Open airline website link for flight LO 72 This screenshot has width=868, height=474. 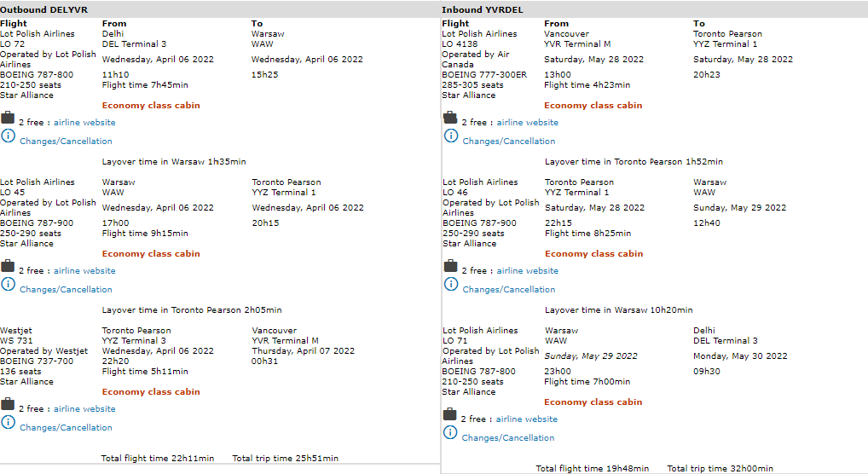tap(84, 123)
